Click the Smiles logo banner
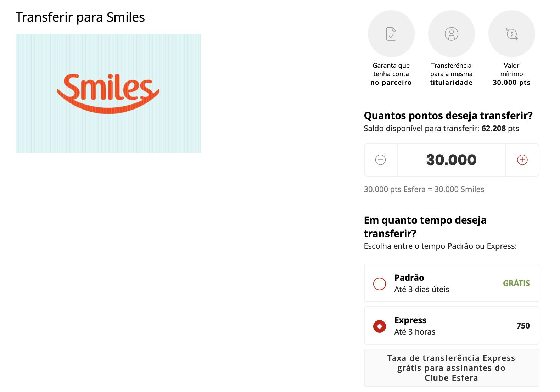 [x=108, y=94]
